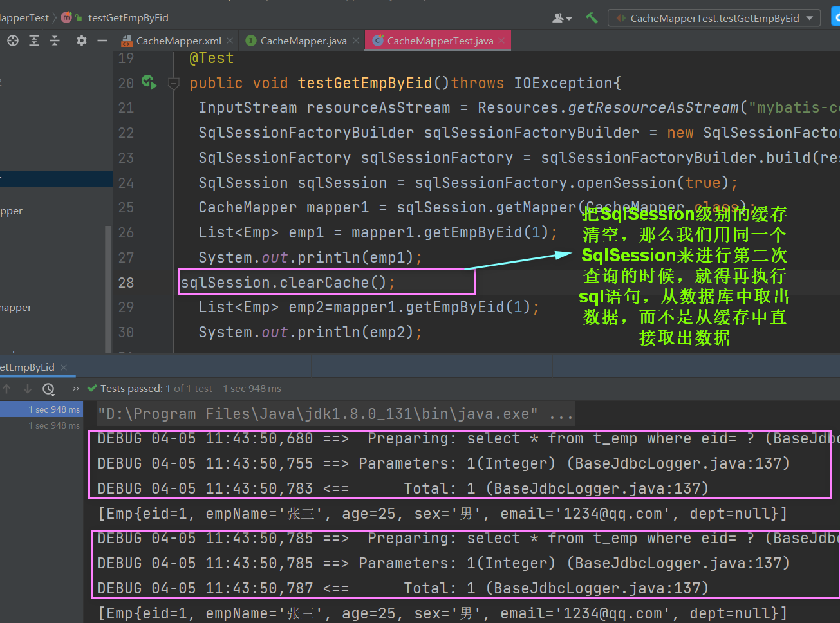Click the method icon beside testGetEmpByEid breadcrumb
The height and width of the screenshot is (623, 840).
click(x=67, y=17)
